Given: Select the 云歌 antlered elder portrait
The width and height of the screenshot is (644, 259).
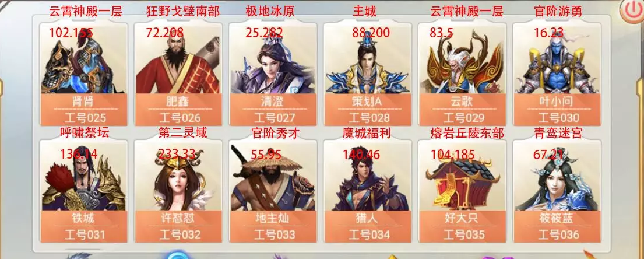Looking at the screenshot, I should pyautogui.click(x=462, y=59).
